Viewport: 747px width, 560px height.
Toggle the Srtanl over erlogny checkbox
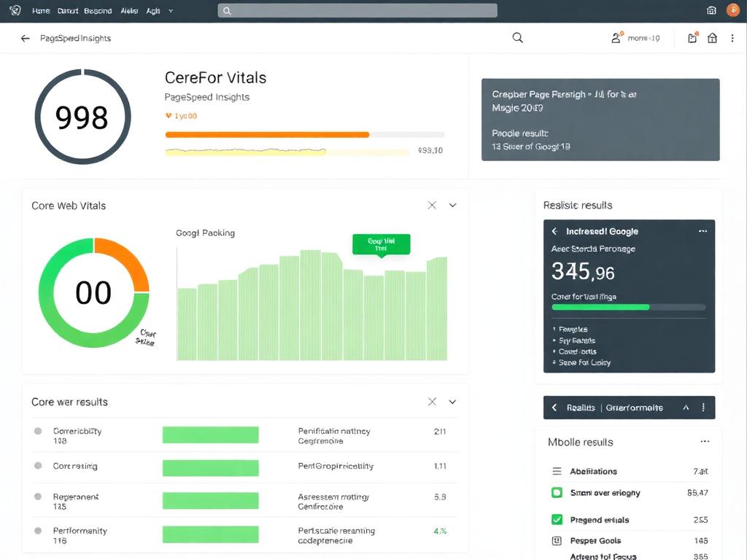click(557, 492)
